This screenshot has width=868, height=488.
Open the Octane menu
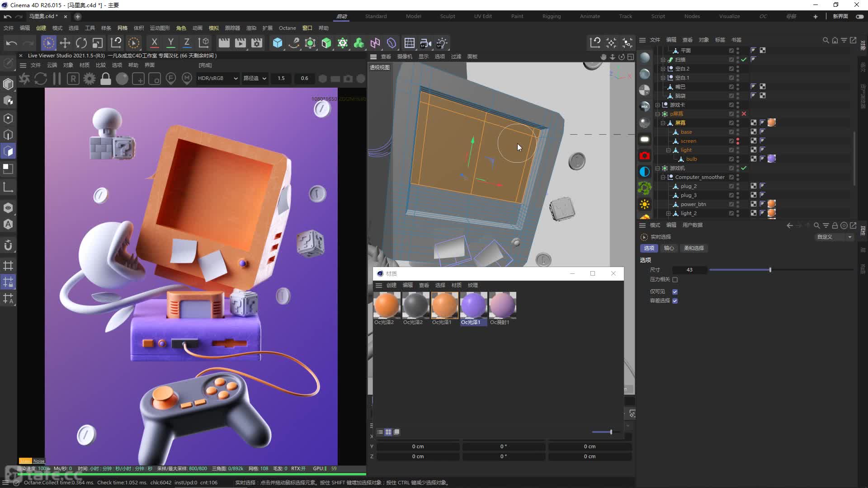point(287,28)
